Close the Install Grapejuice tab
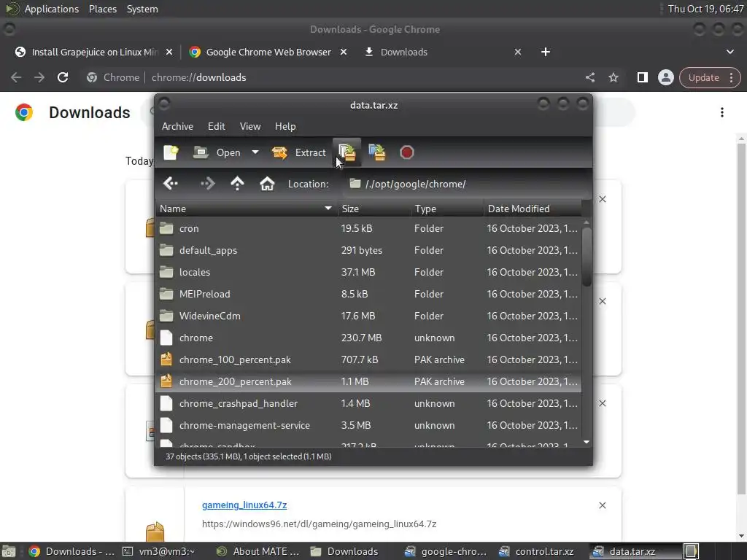747x560 pixels. coord(169,52)
